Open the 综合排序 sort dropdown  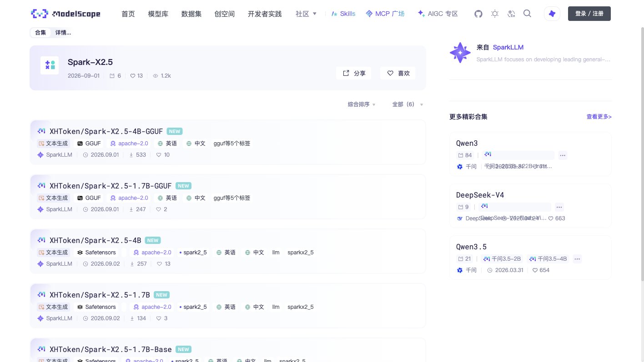[362, 104]
